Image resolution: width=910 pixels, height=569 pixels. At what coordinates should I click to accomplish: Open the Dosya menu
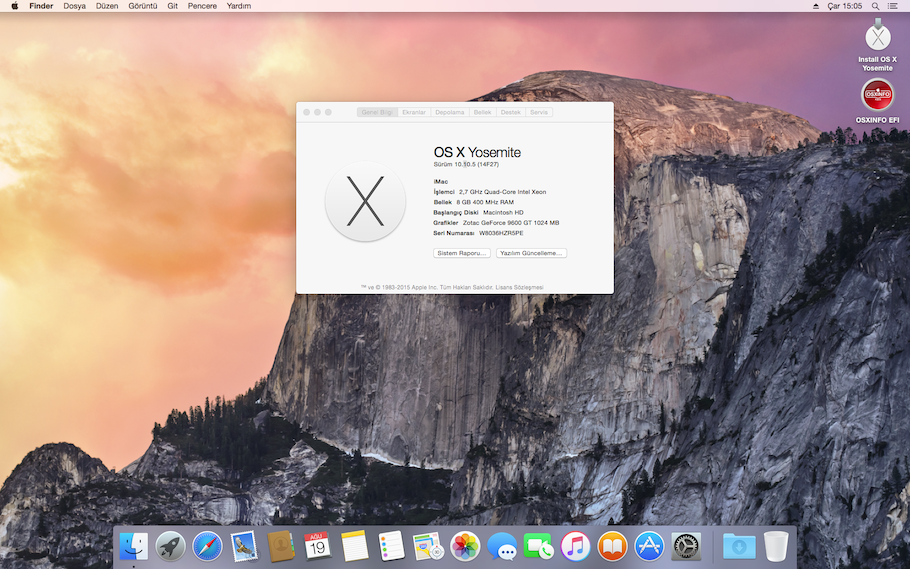[x=74, y=6]
